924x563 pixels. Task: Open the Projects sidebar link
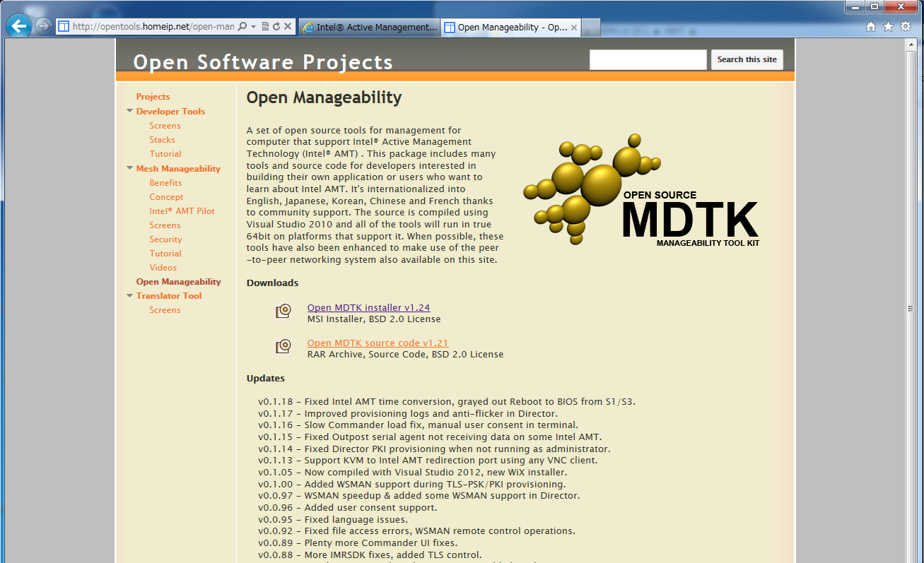[153, 97]
